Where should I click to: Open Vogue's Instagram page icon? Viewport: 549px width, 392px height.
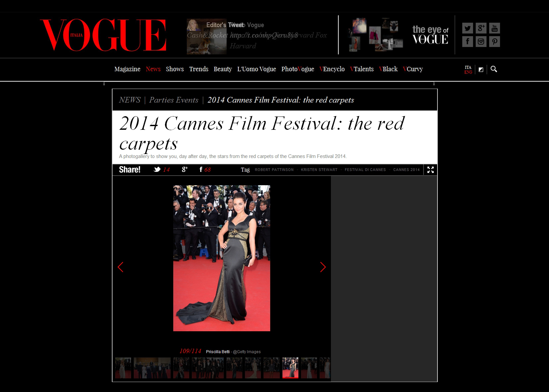coord(481,41)
